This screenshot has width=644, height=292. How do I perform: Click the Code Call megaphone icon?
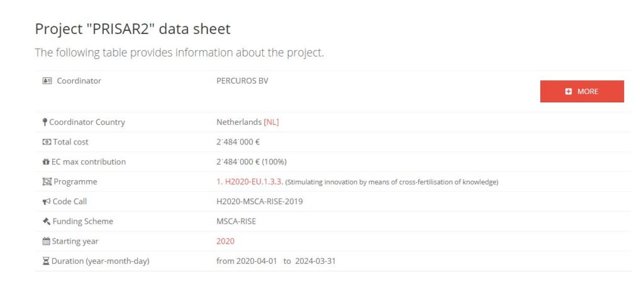pyautogui.click(x=47, y=202)
